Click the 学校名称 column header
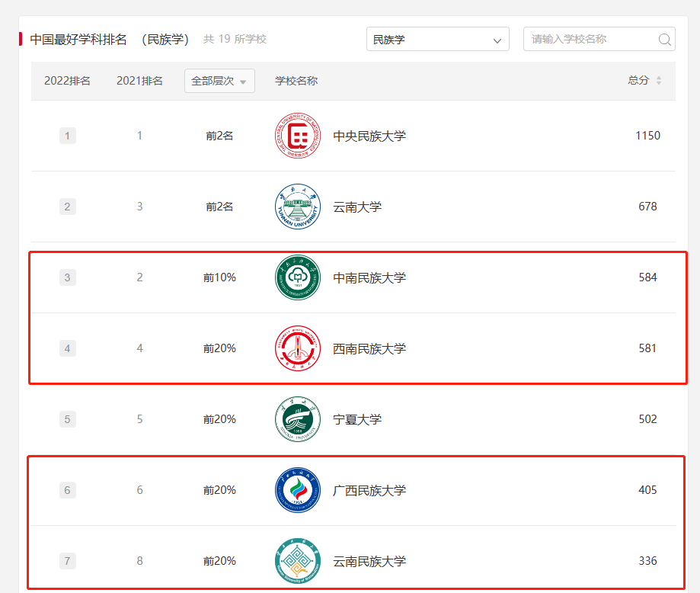 296,81
